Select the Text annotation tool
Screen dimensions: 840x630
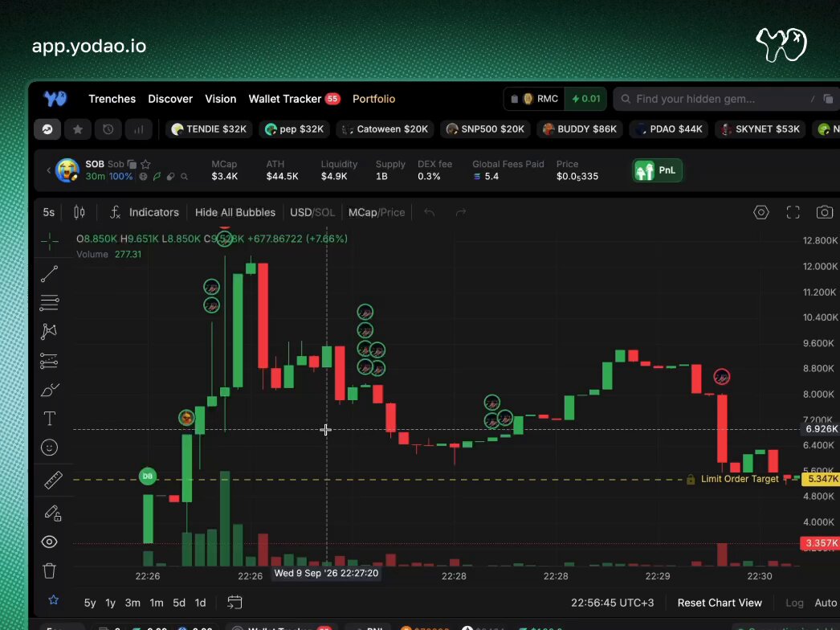pyautogui.click(x=49, y=418)
